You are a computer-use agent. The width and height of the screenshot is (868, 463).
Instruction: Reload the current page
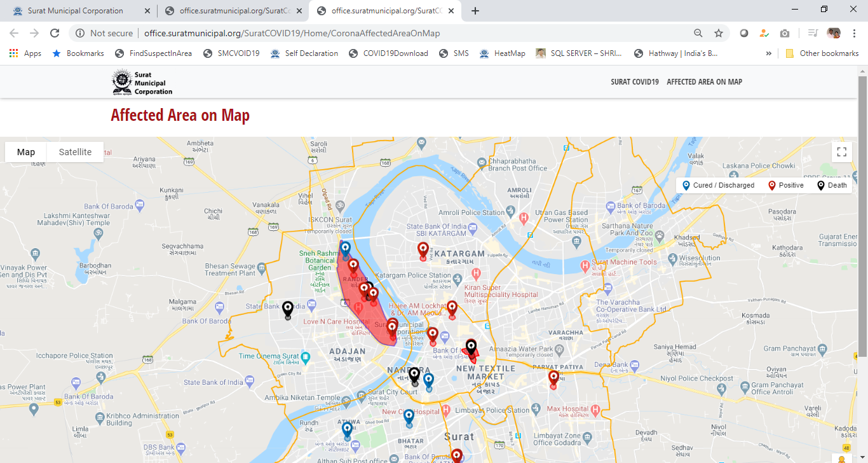(55, 33)
